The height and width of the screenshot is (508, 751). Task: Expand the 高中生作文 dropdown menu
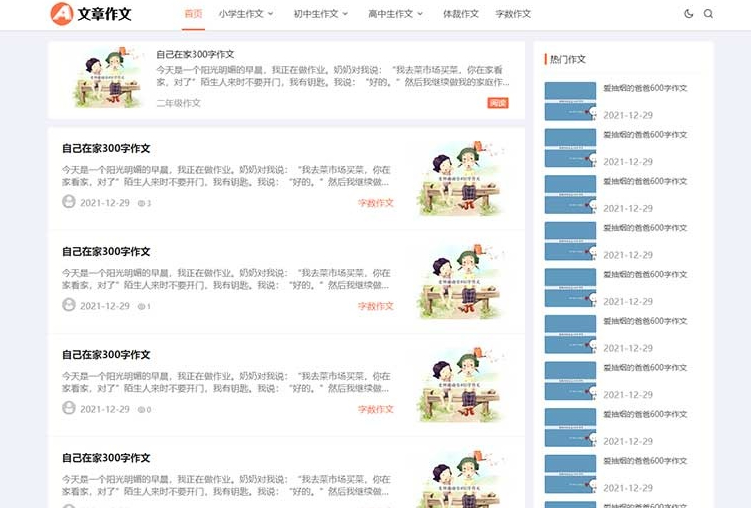point(395,14)
